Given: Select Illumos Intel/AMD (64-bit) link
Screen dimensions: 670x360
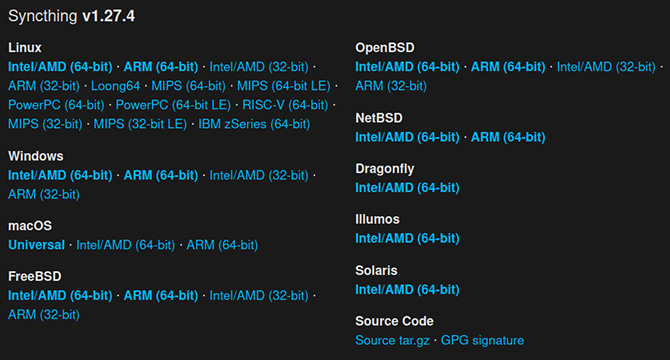Looking at the screenshot, I should (407, 238).
